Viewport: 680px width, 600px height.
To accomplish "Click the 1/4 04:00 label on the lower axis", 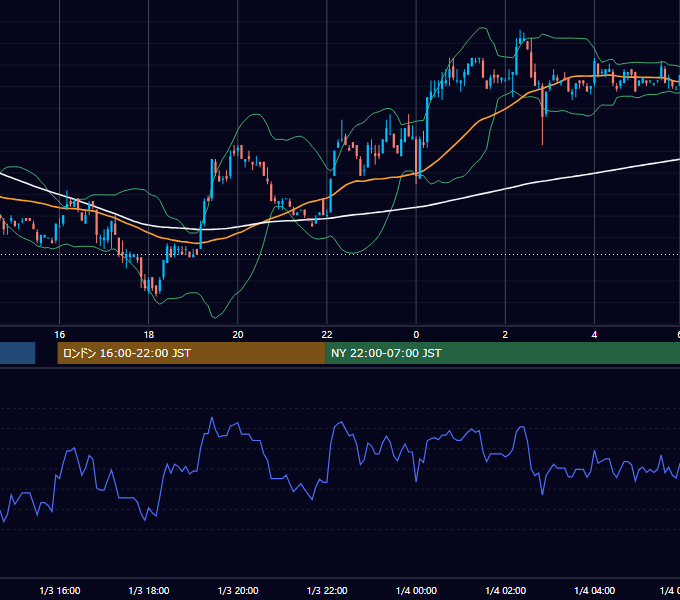I will [595, 590].
